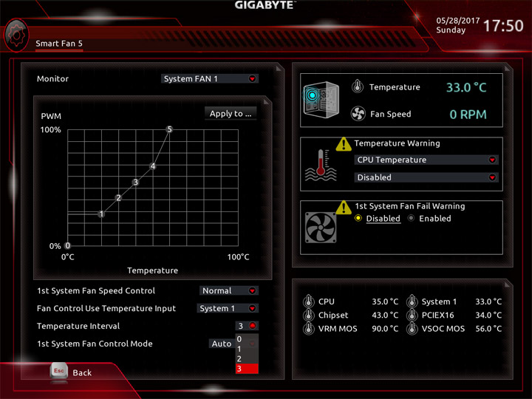Click the VRM MOS 90.0 °C value

[x=385, y=328]
